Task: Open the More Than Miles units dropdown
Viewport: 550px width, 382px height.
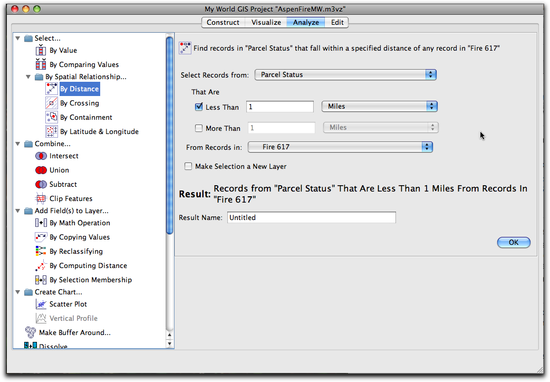Action: pyautogui.click(x=381, y=127)
